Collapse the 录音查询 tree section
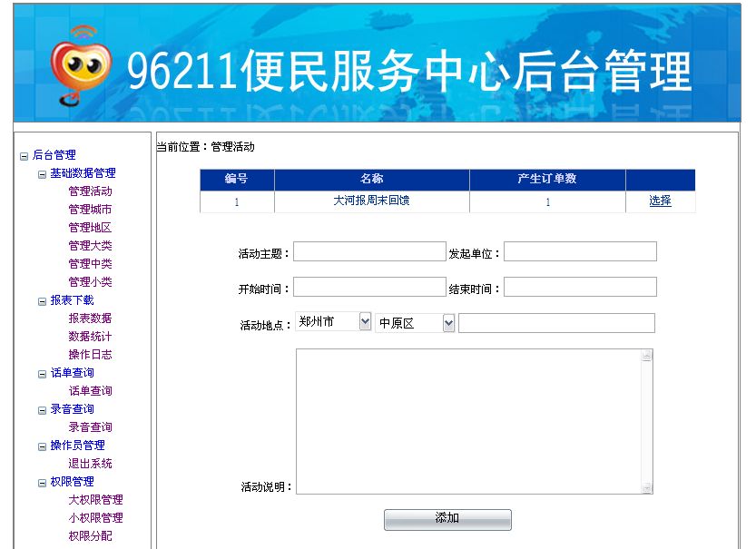This screenshot has width=756, height=549. (x=42, y=411)
